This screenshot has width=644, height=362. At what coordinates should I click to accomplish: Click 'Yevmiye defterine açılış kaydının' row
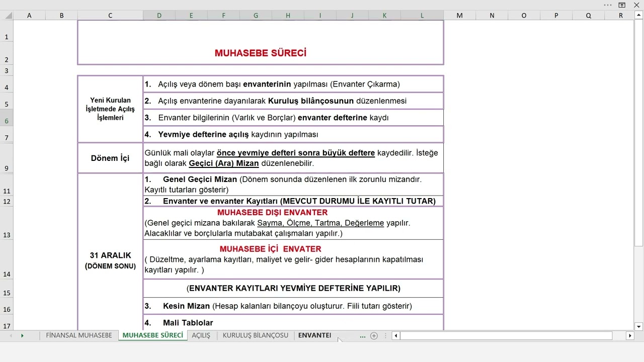293,134
